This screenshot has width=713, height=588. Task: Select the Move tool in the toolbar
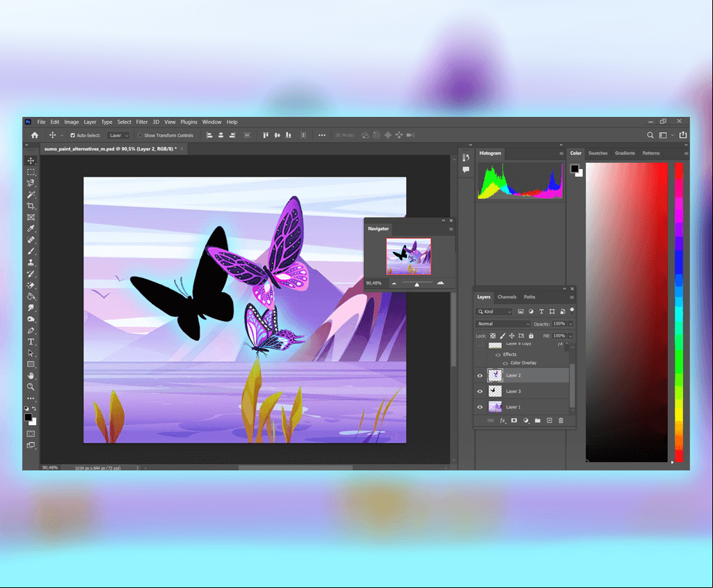(x=31, y=161)
